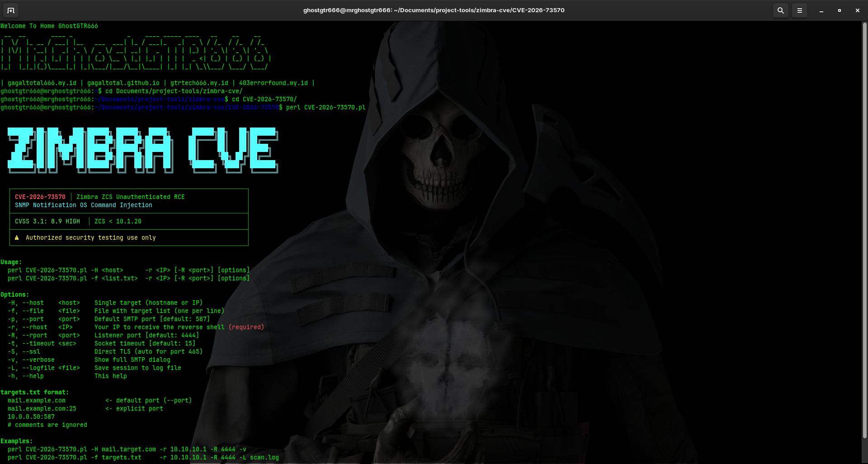Click the '-H, --host' option line
This screenshot has height=464, width=868.
tap(105, 303)
